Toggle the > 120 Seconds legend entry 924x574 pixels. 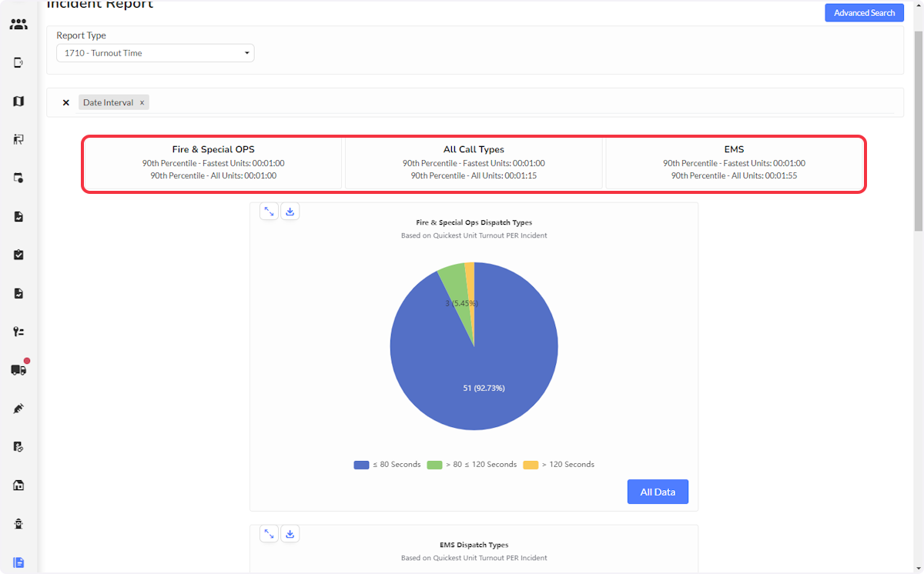[559, 465]
